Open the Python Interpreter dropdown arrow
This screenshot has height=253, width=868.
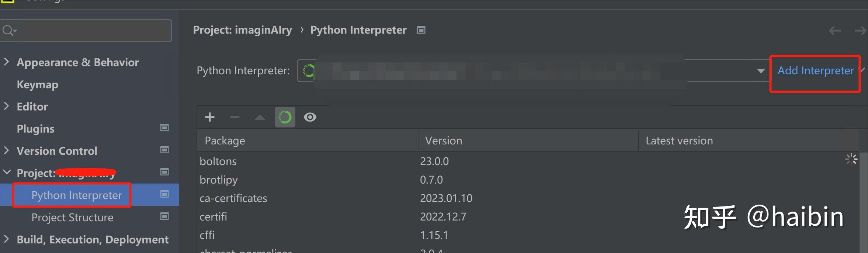[x=761, y=71]
